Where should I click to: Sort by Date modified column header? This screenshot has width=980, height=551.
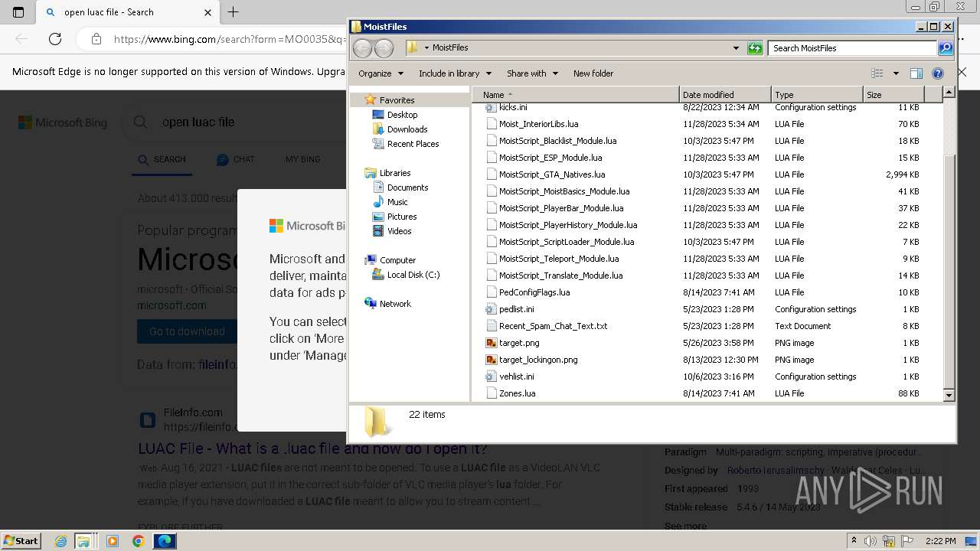[725, 95]
